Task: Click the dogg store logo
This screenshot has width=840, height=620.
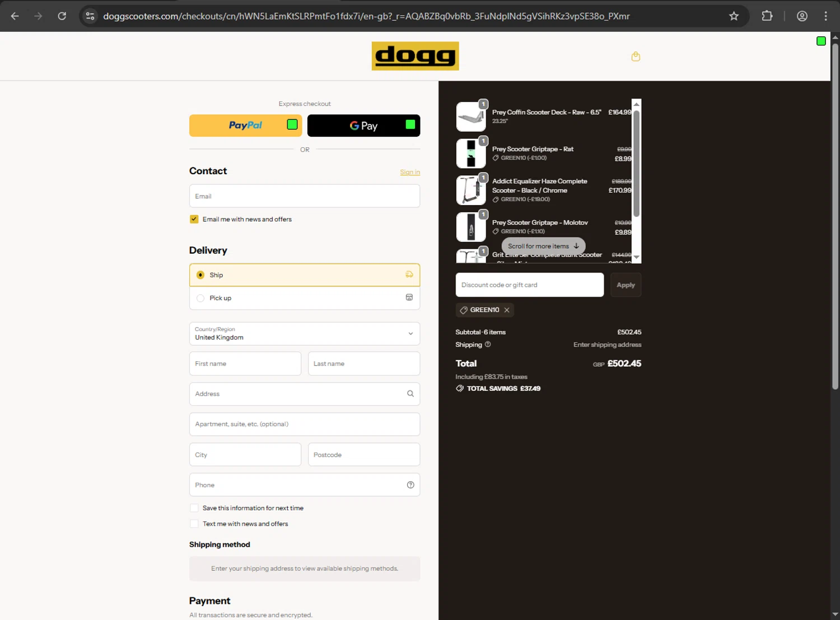Action: (415, 56)
